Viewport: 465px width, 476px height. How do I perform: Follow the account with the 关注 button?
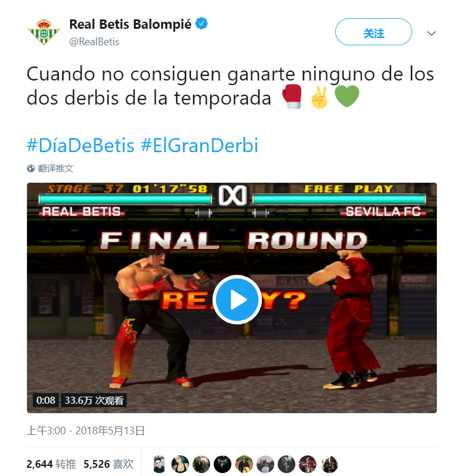[x=373, y=32]
